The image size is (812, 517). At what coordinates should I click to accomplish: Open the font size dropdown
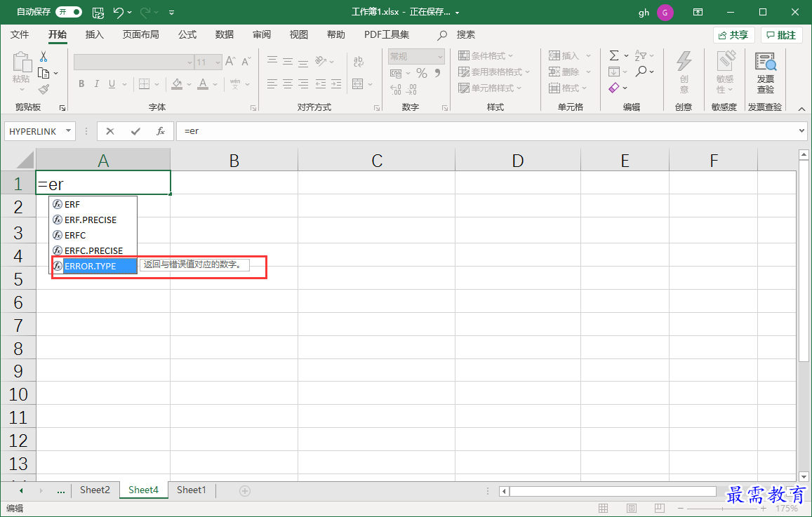point(218,62)
